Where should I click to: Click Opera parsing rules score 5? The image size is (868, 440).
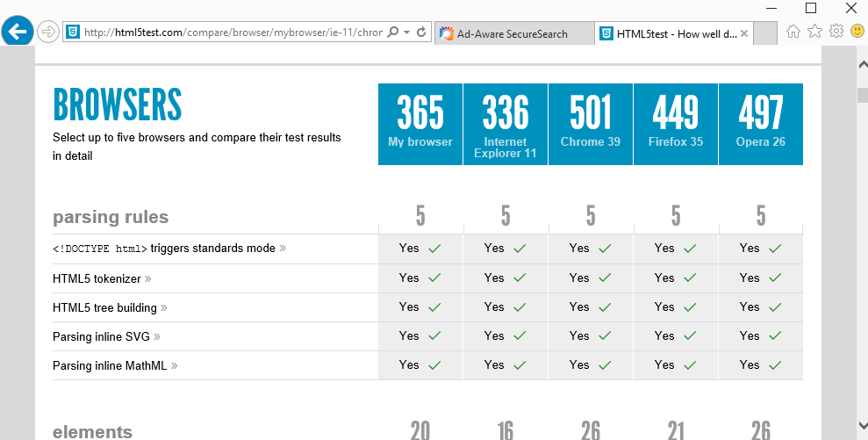[761, 216]
